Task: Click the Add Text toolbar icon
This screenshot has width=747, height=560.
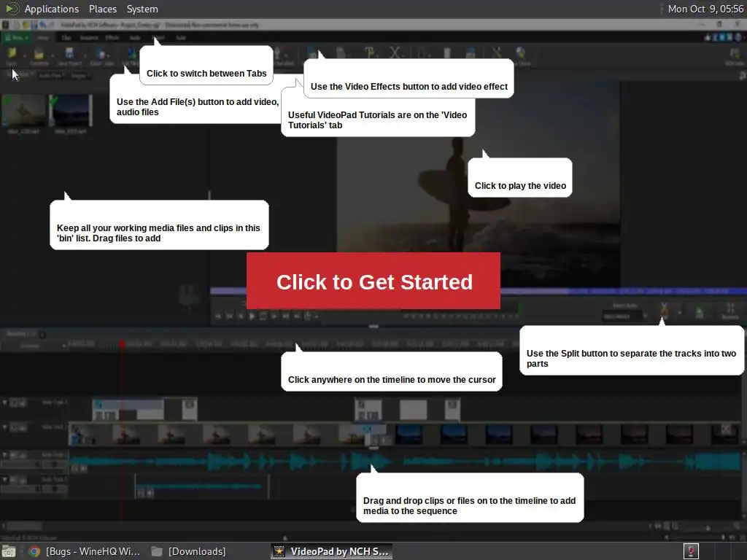Action: click(x=370, y=53)
